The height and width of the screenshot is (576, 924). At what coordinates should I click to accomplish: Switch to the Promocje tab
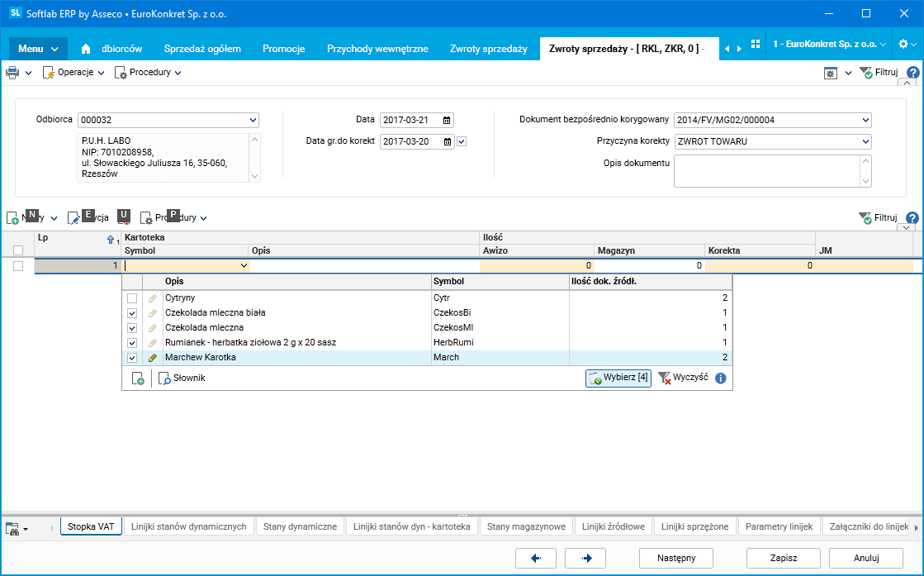coord(283,49)
